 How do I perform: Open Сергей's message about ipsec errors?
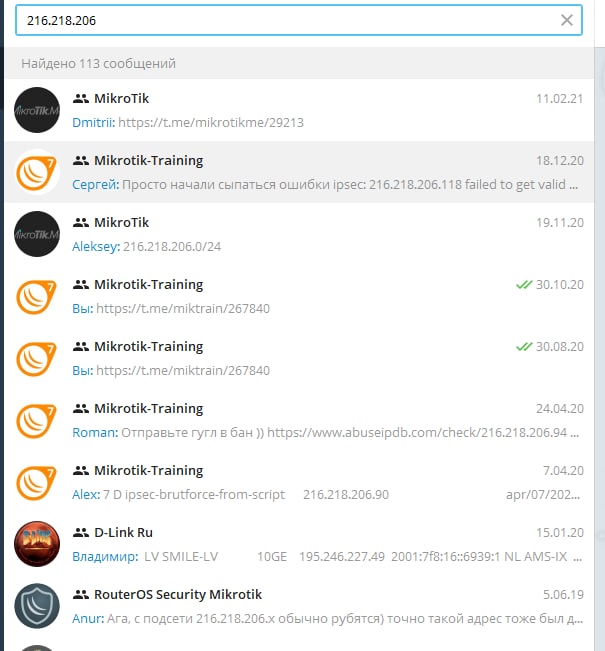[x=299, y=172]
